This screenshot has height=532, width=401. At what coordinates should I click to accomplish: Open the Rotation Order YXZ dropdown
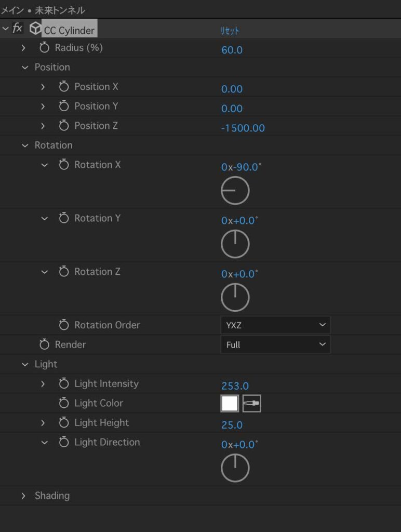click(x=275, y=325)
